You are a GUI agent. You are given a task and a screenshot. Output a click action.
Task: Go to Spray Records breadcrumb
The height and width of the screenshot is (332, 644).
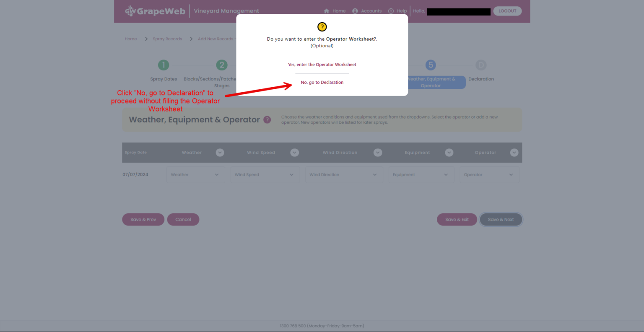point(167,39)
